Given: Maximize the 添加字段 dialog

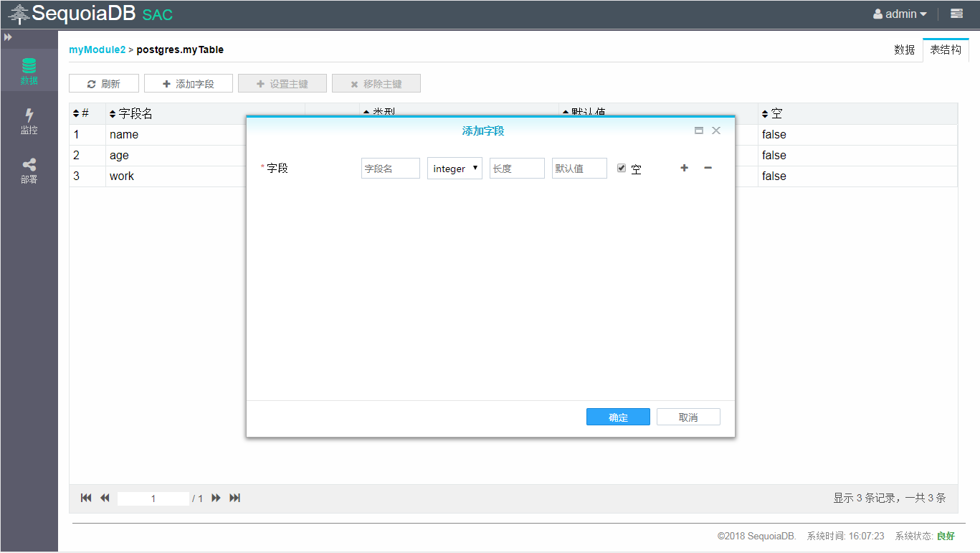Looking at the screenshot, I should [x=699, y=131].
